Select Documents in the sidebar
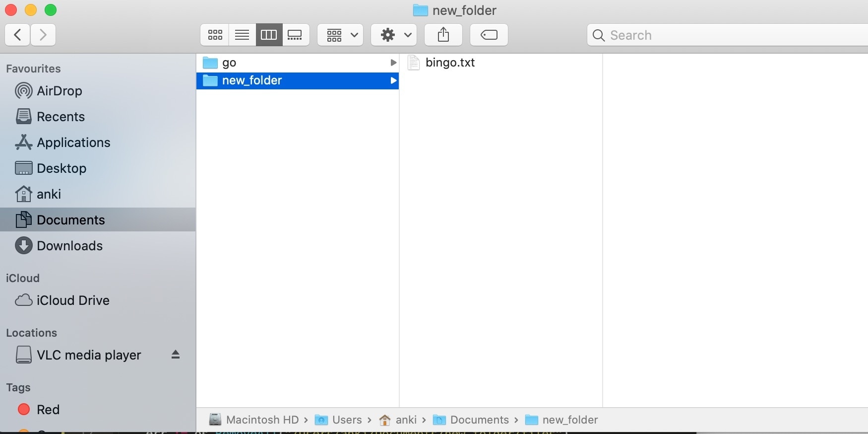The width and height of the screenshot is (868, 434). pos(98,219)
